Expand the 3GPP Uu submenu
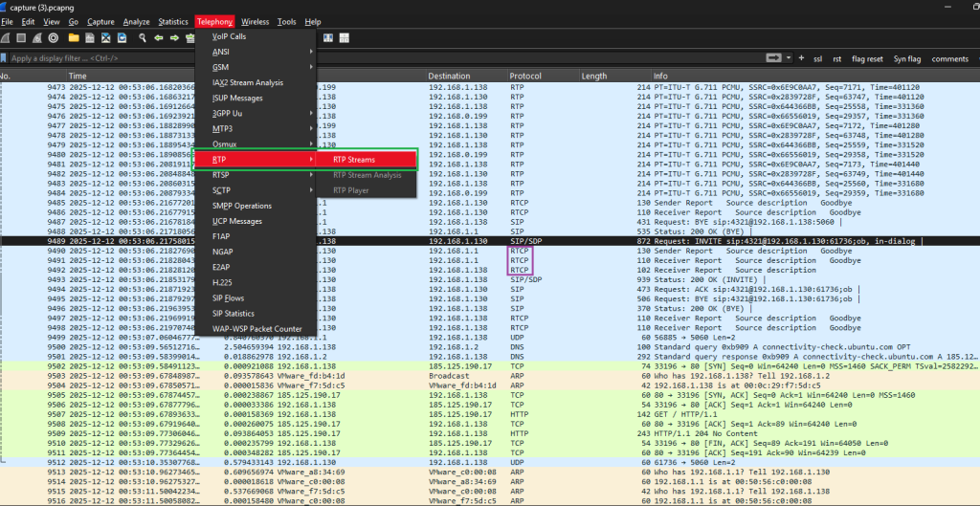This screenshot has width=980, height=506. 255,113
